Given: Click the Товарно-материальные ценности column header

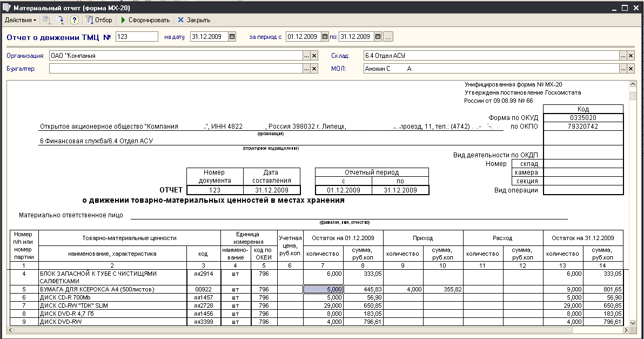Looking at the screenshot, I should 129,238.
